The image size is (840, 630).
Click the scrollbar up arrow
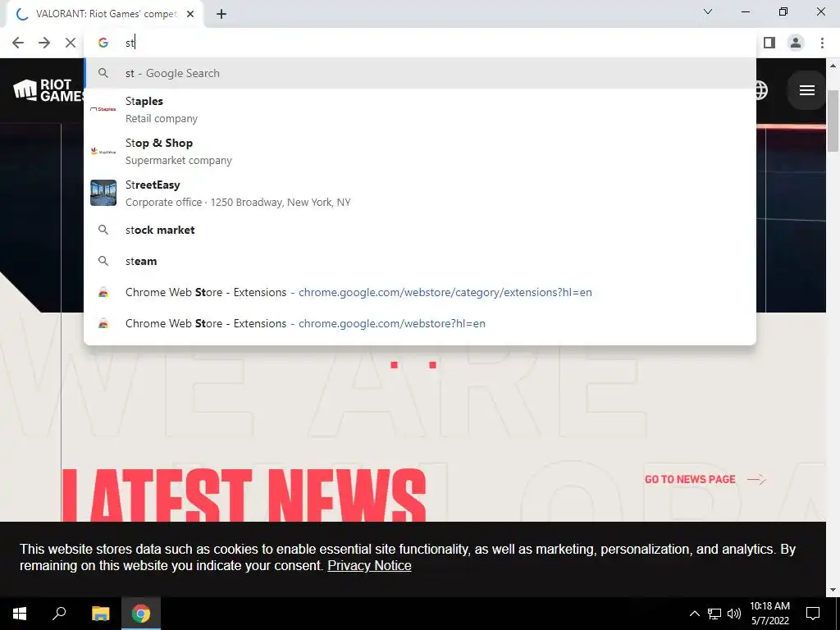coord(833,66)
